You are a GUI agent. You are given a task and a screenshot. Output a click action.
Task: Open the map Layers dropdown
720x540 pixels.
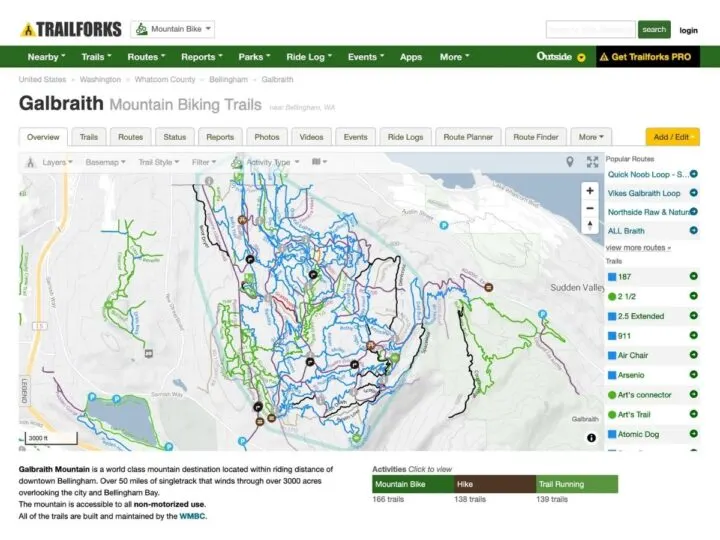click(x=57, y=162)
